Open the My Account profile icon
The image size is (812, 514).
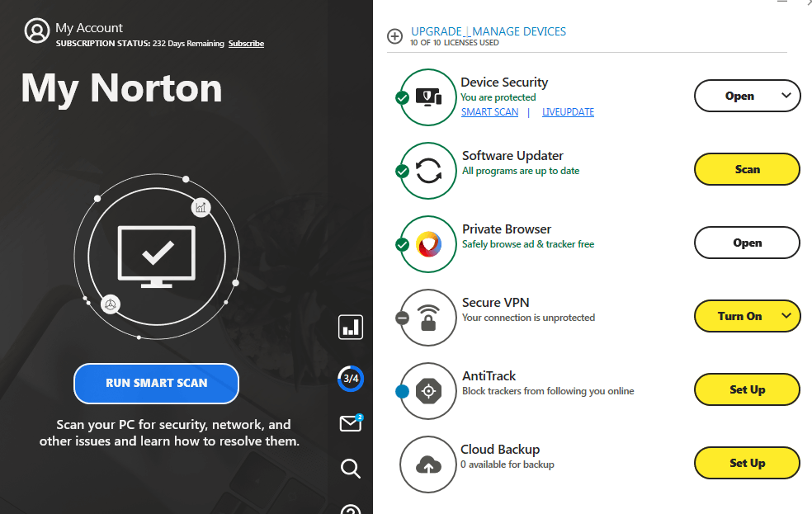pyautogui.click(x=37, y=31)
